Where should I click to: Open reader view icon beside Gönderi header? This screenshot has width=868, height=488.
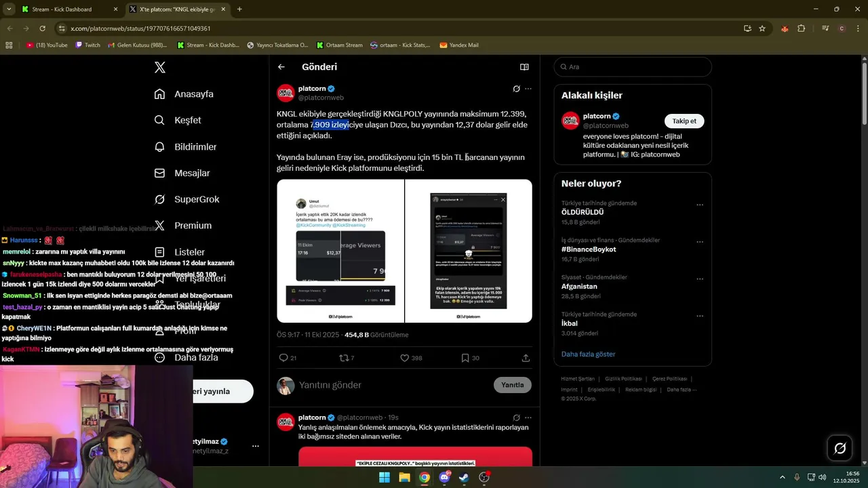pyautogui.click(x=524, y=67)
